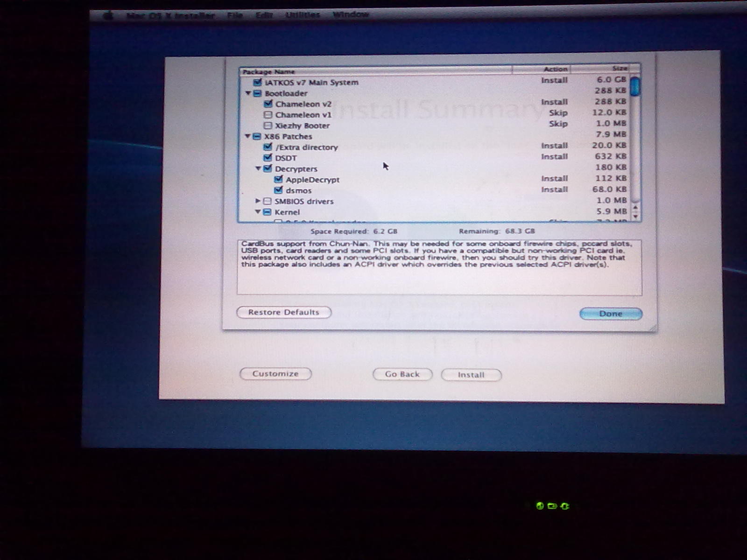Click the 632 KB size value
Viewport: 747px width, 560px height.
pyautogui.click(x=610, y=156)
